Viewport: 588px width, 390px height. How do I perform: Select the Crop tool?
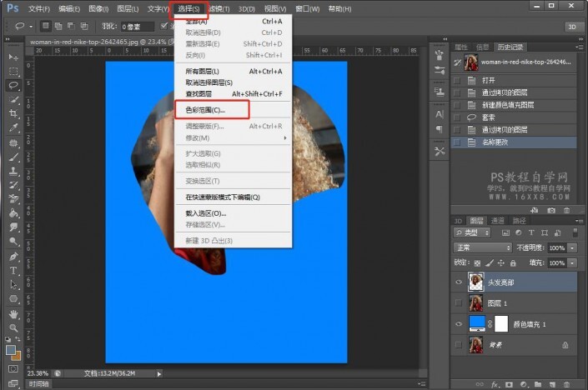pos(14,113)
